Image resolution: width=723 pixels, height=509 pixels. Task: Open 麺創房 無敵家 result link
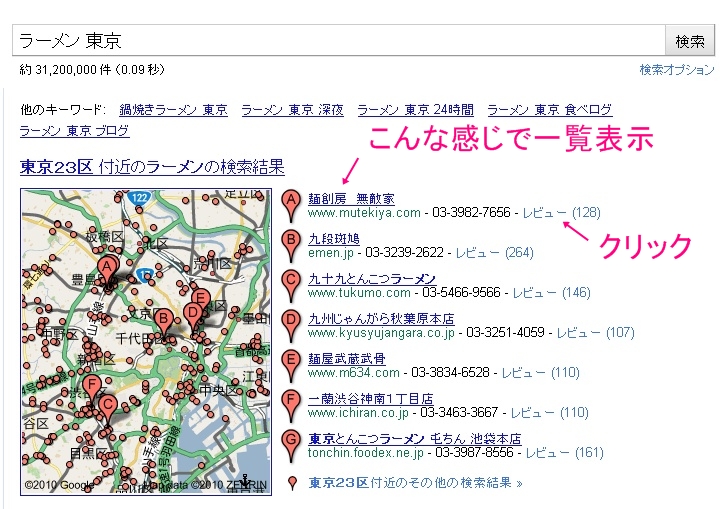pos(351,199)
